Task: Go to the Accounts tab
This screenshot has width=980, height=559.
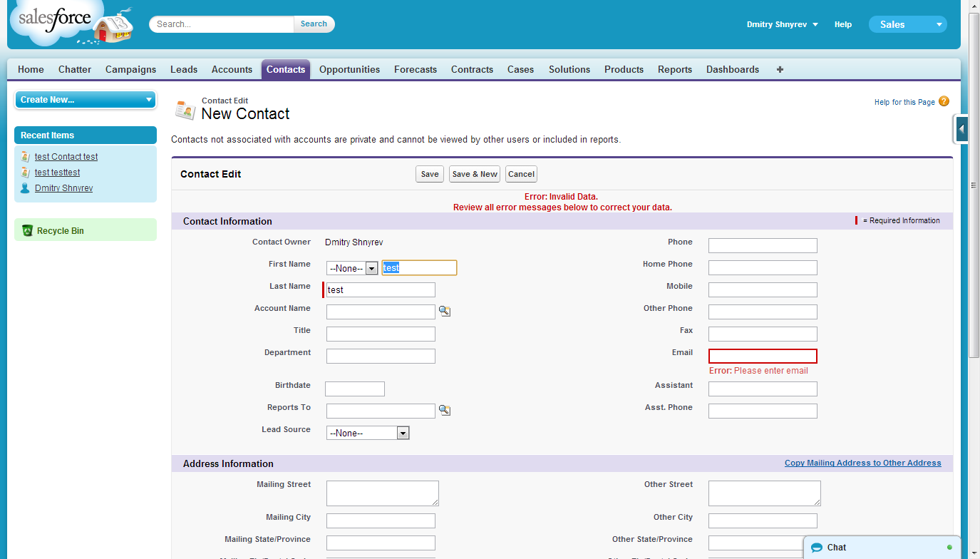Action: (232, 69)
